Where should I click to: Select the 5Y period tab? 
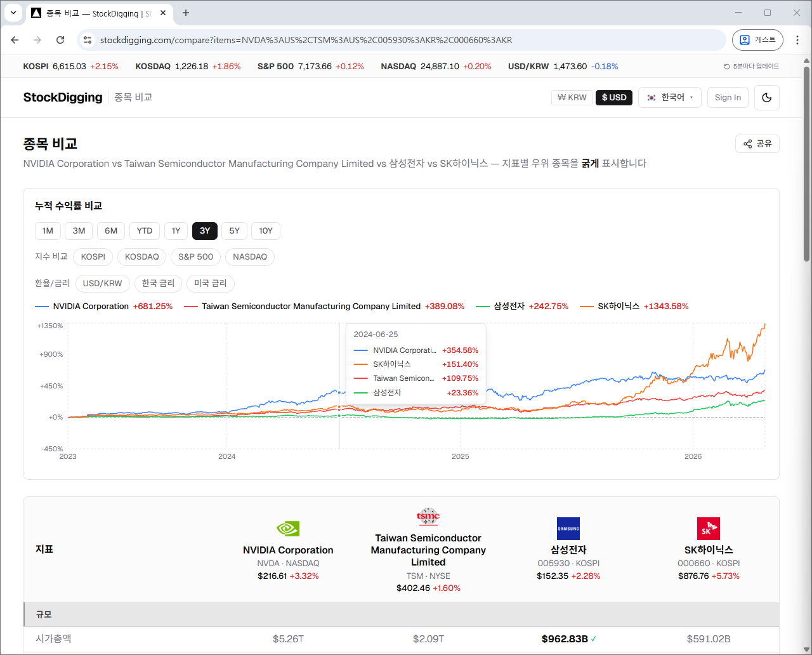(234, 231)
